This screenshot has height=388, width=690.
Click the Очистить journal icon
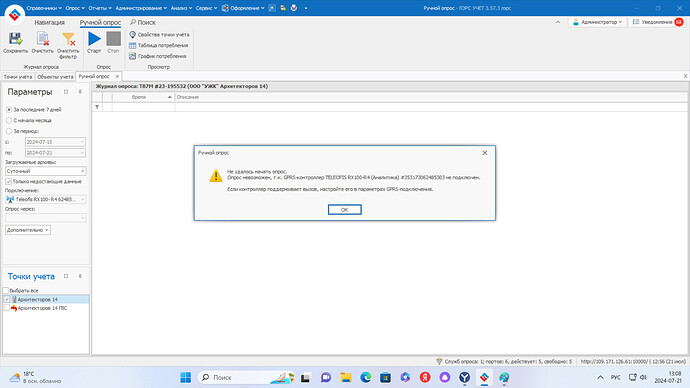point(43,40)
